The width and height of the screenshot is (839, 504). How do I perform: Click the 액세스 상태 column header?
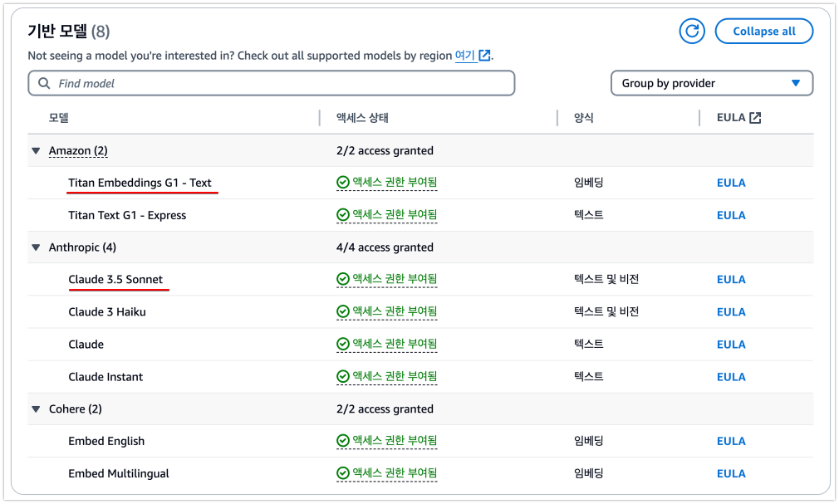coord(362,118)
